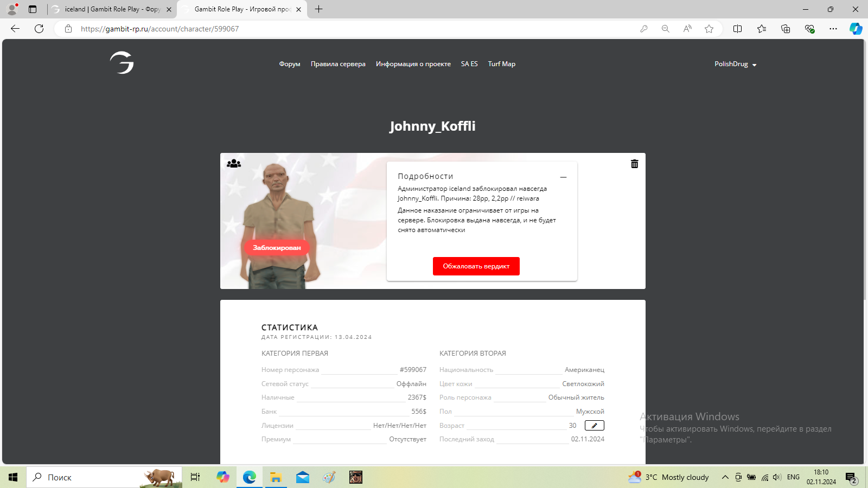Click the address bar URL field
The image size is (868, 488).
[x=325, y=29]
